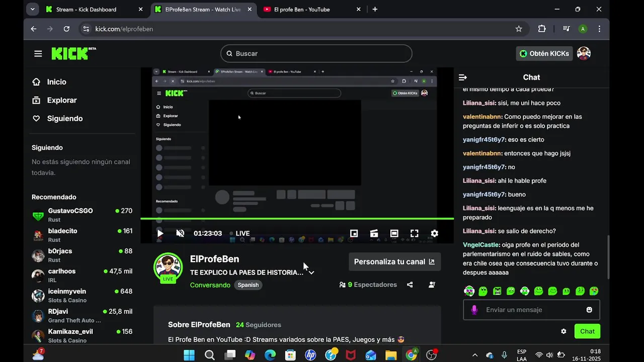The width and height of the screenshot is (644, 362).
Task: Click the moderator user tools icon
Action: (432, 285)
